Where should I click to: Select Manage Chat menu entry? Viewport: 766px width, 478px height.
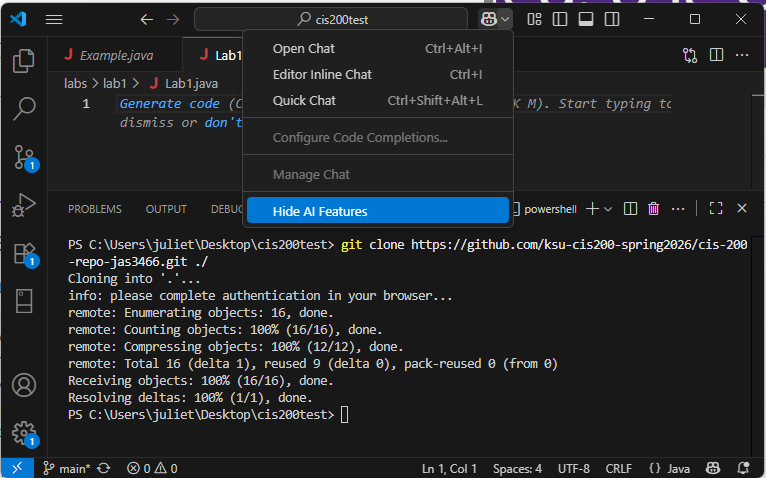tap(378, 174)
